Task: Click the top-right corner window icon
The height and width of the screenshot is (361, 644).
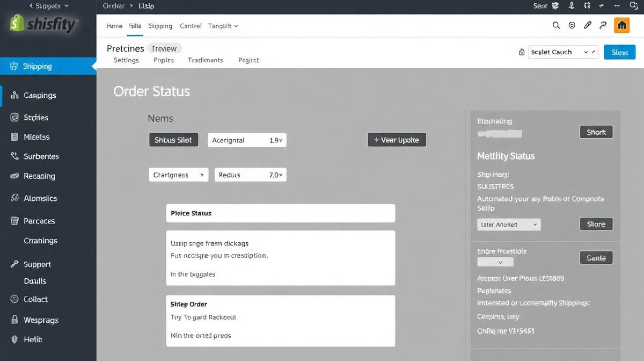Action: [634, 6]
